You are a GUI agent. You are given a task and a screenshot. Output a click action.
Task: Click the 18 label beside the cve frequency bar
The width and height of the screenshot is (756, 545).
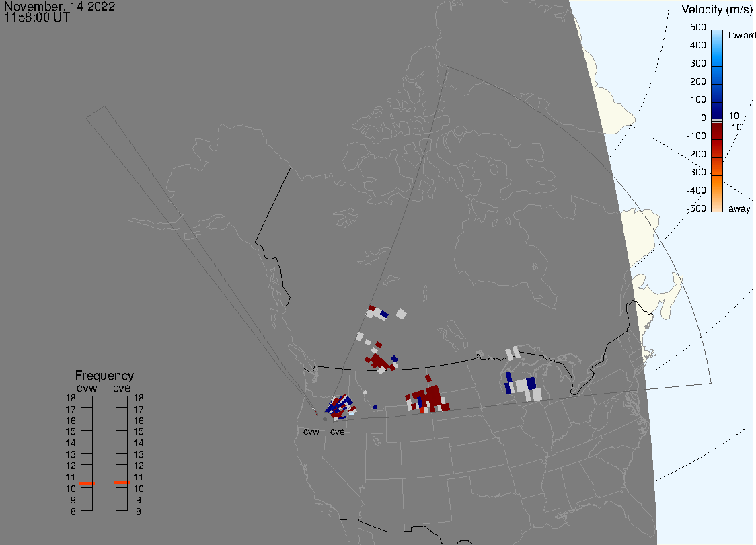tap(139, 398)
